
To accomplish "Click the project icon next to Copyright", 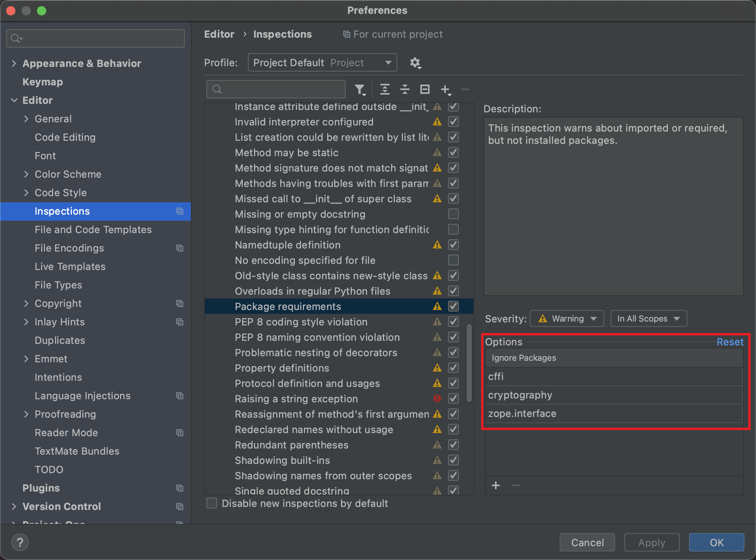I will click(180, 303).
